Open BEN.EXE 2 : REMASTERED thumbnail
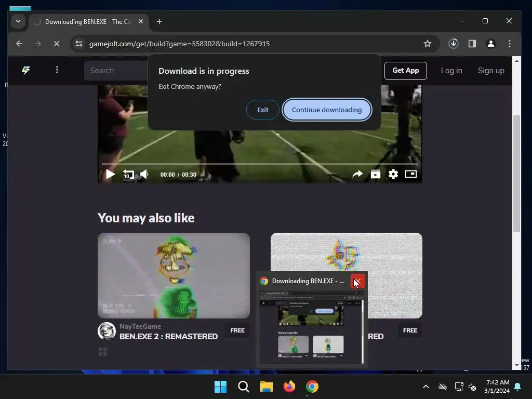This screenshot has width=532, height=399. [174, 275]
